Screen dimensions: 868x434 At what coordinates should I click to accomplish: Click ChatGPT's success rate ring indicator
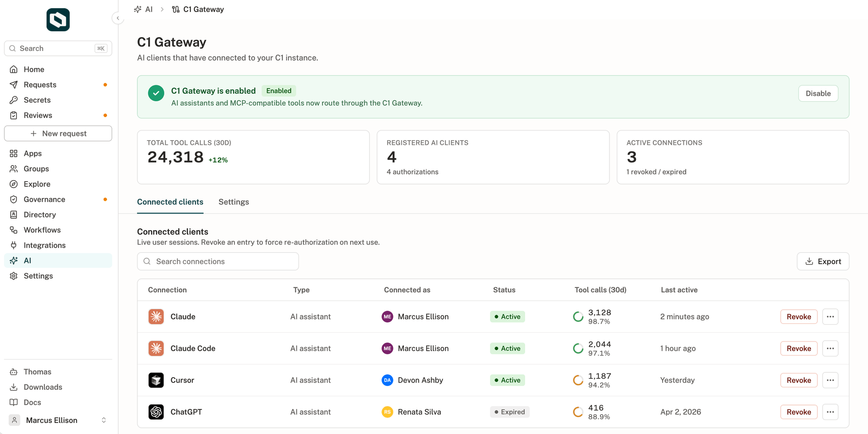click(578, 412)
